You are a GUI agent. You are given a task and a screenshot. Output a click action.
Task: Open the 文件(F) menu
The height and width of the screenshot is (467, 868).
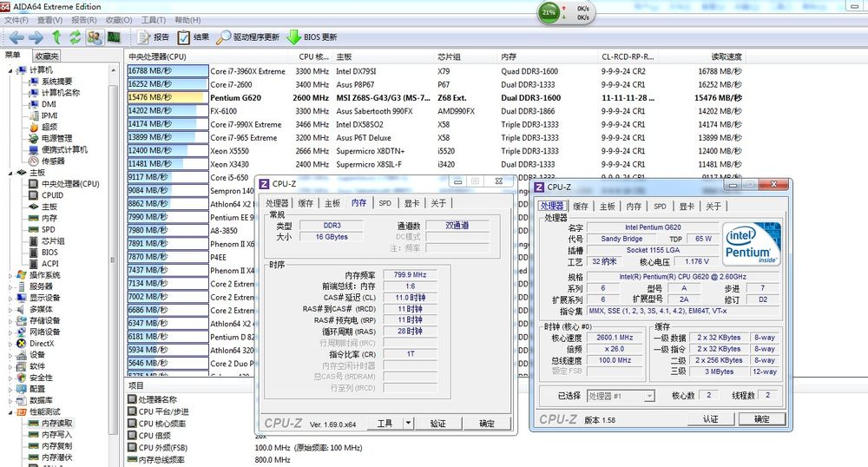coord(16,20)
